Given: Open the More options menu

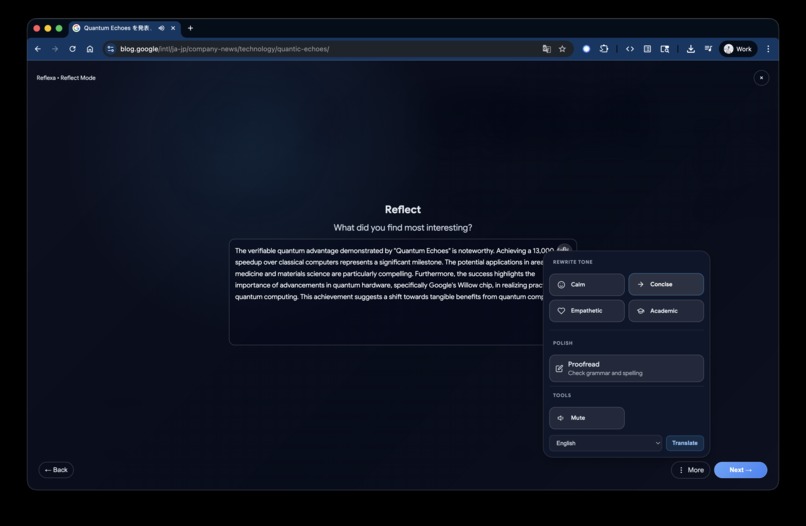Looking at the screenshot, I should (690, 470).
